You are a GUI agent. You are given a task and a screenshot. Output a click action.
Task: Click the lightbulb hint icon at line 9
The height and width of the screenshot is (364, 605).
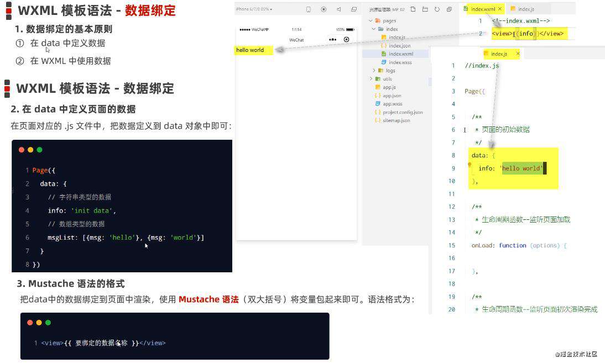coord(470,165)
